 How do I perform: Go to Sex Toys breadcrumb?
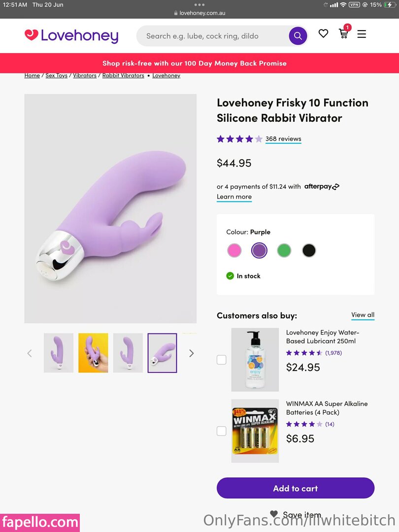(x=56, y=75)
